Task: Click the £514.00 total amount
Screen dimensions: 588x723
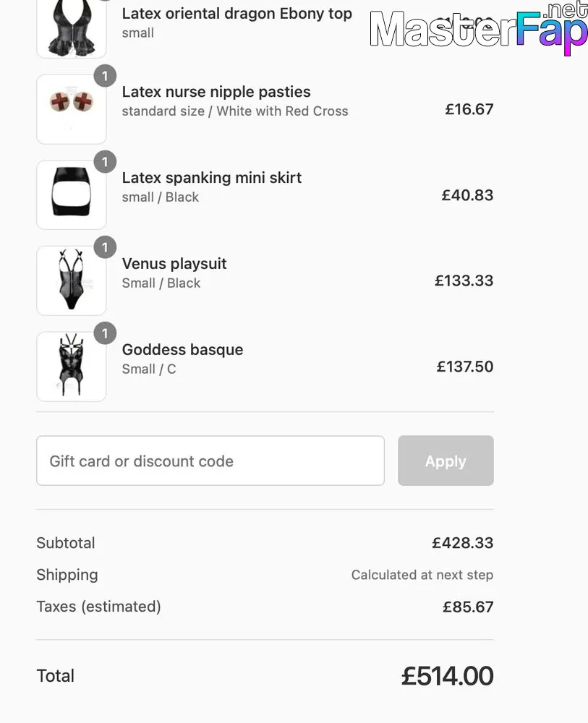Action: (448, 676)
